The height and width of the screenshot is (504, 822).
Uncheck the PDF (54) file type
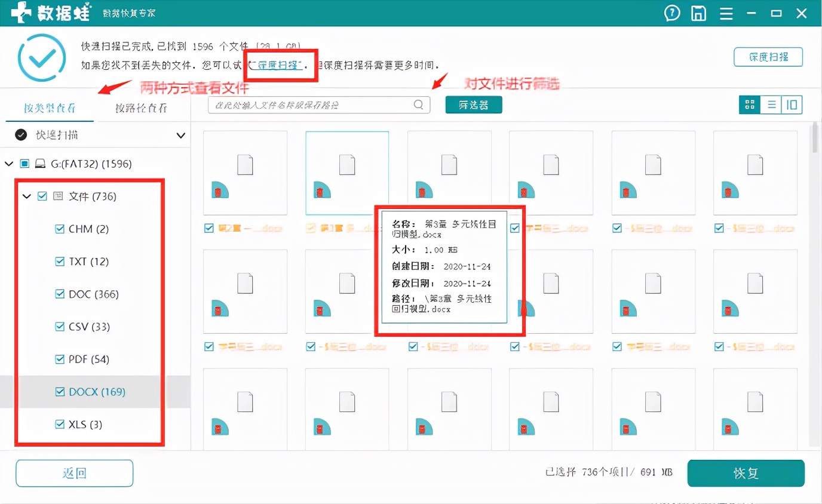[x=59, y=359]
